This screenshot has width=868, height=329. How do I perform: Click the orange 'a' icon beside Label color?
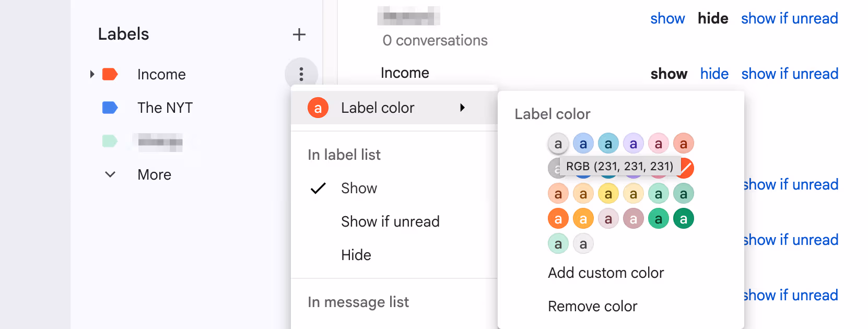318,108
